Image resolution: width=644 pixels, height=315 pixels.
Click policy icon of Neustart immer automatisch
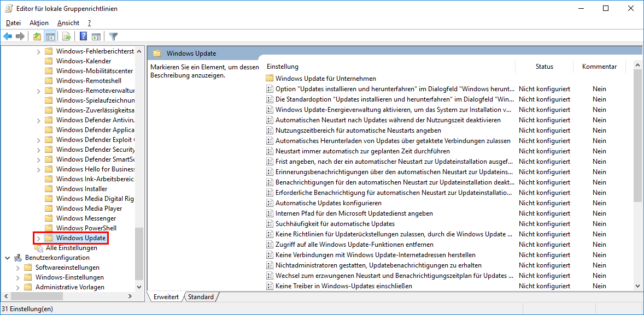pos(270,151)
